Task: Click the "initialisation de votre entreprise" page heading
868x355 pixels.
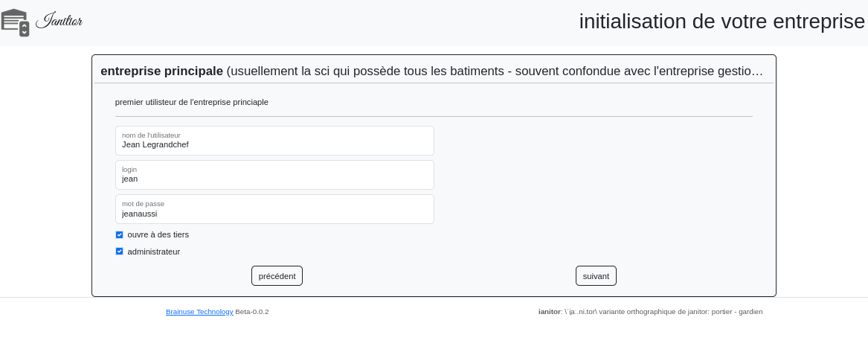Action: pyautogui.click(x=721, y=22)
